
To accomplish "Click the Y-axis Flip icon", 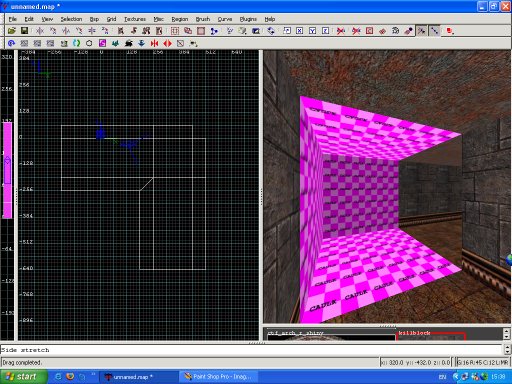I will 66,31.
